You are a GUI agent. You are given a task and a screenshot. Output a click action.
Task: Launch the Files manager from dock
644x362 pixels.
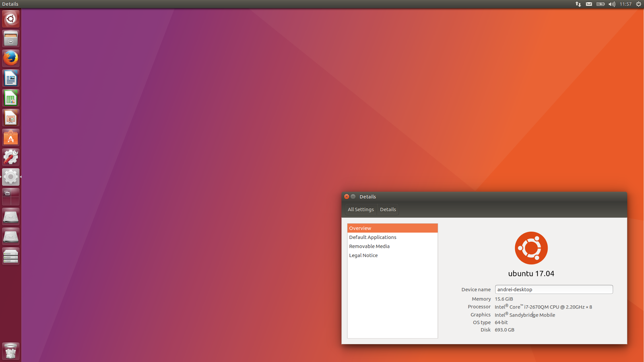[x=10, y=39]
